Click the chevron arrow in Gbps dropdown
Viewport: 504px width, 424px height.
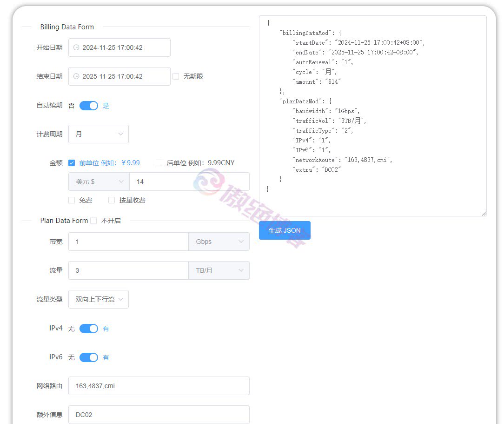coord(241,242)
